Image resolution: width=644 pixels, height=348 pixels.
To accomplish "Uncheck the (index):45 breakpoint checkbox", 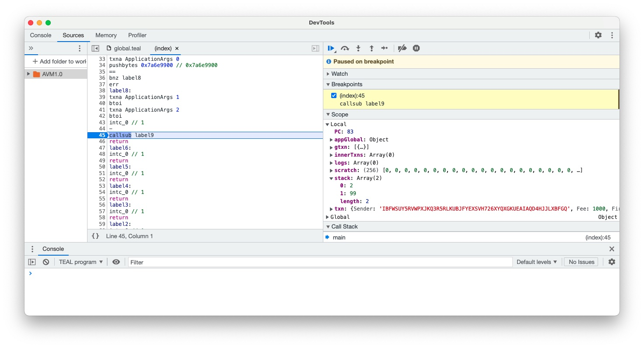I will point(334,95).
